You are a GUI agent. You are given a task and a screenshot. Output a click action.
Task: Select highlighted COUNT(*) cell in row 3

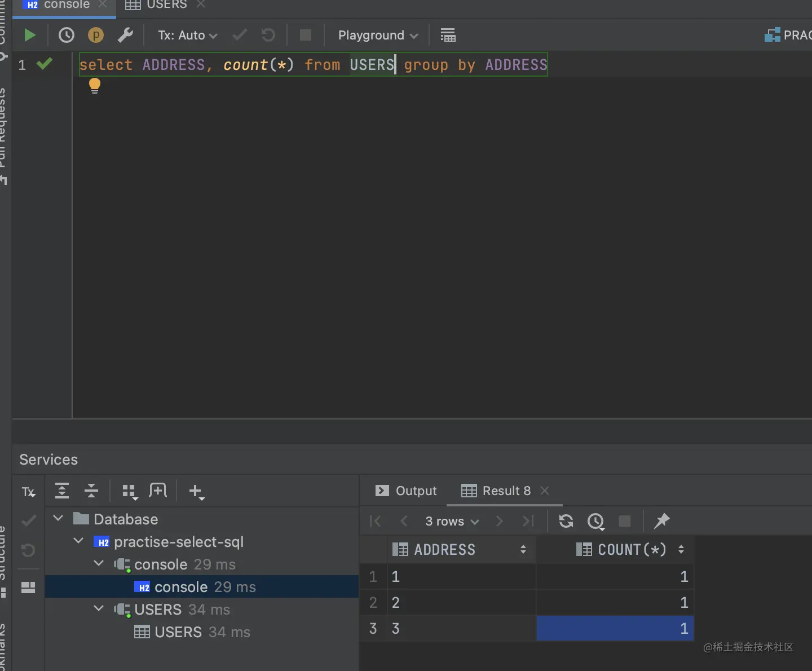pos(615,628)
